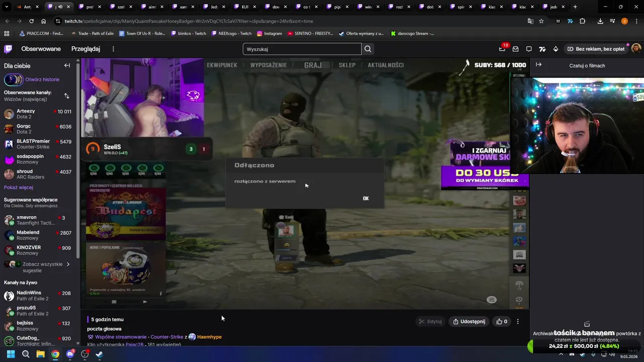Open the Counter-Strike category link under clip
The image size is (644, 362).
167,337
